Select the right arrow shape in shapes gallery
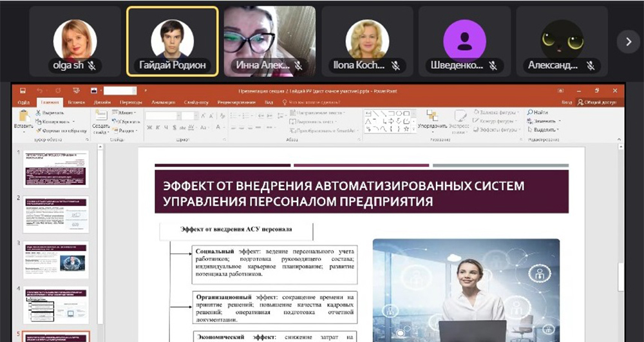Image resolution: width=644 pixels, height=342 pixels. point(391,121)
